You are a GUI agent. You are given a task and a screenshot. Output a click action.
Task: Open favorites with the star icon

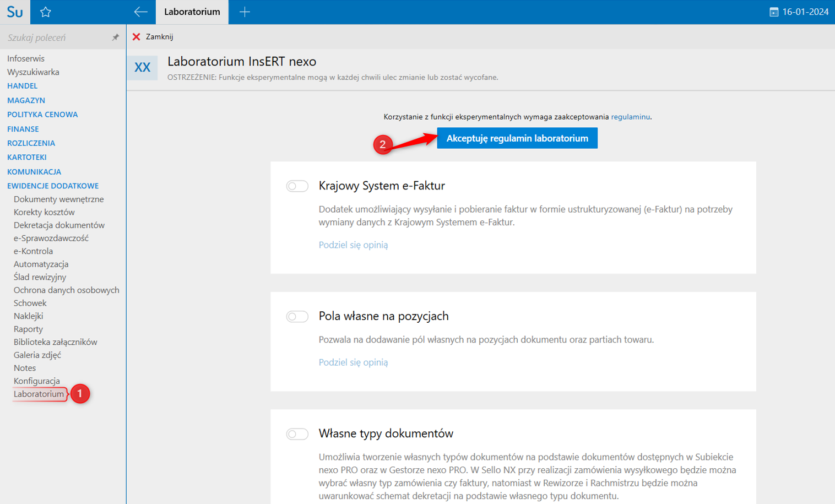pyautogui.click(x=46, y=12)
